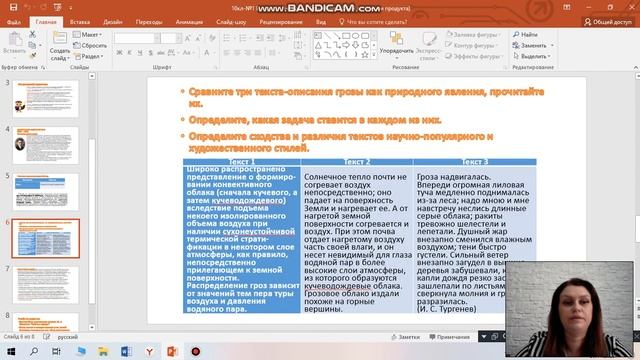Click the font color A button
The height and width of the screenshot is (360, 640).
(x=207, y=53)
